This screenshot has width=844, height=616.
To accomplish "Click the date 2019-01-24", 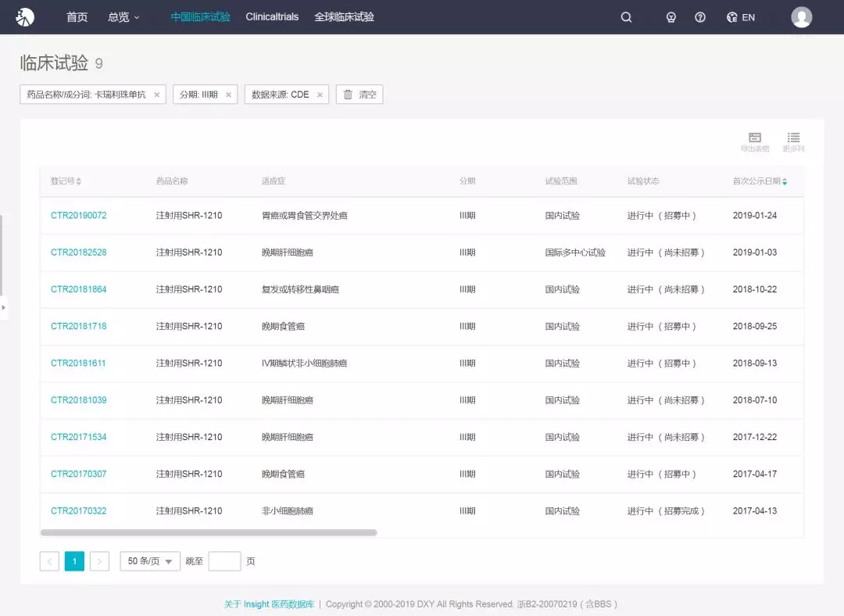I will coord(755,216).
